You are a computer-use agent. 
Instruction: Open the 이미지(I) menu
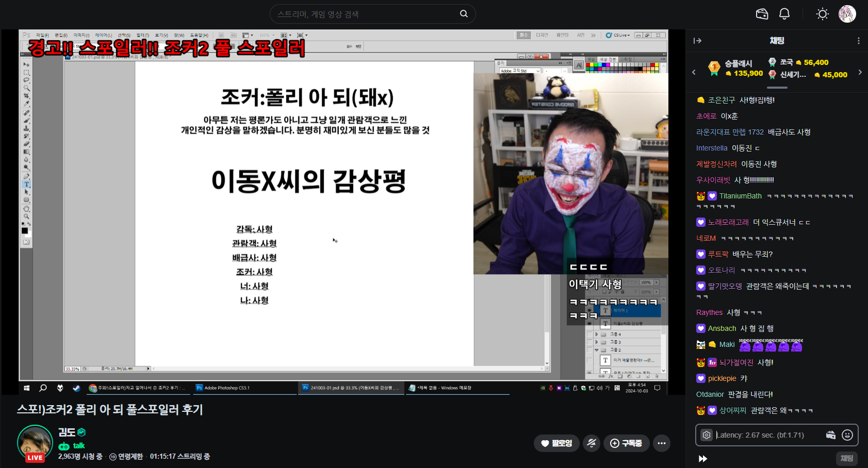coord(81,36)
